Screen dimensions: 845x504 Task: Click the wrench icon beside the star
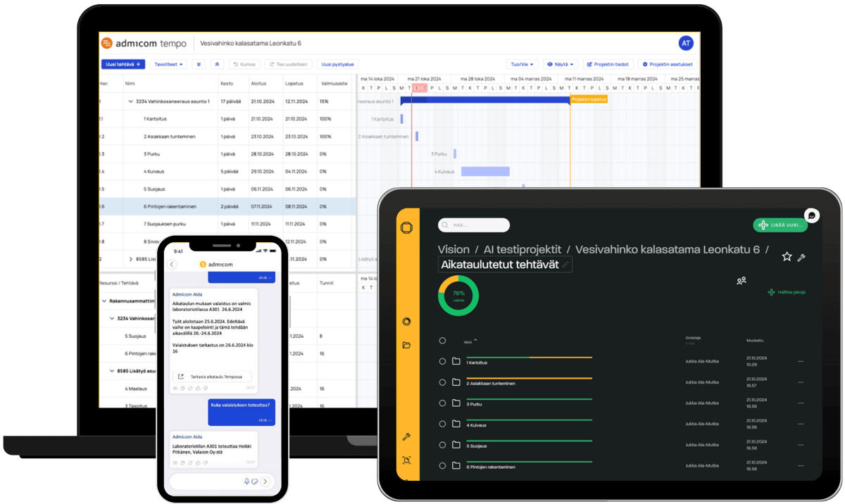click(x=801, y=258)
